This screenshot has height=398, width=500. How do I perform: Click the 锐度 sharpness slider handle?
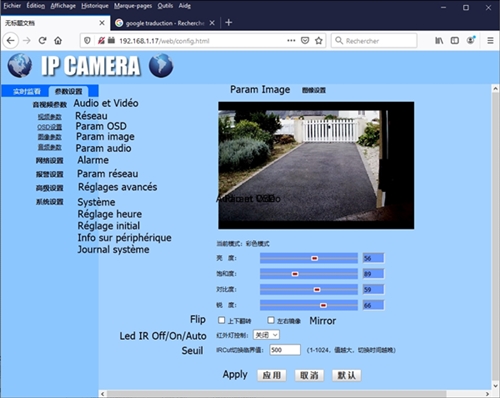coord(323,305)
